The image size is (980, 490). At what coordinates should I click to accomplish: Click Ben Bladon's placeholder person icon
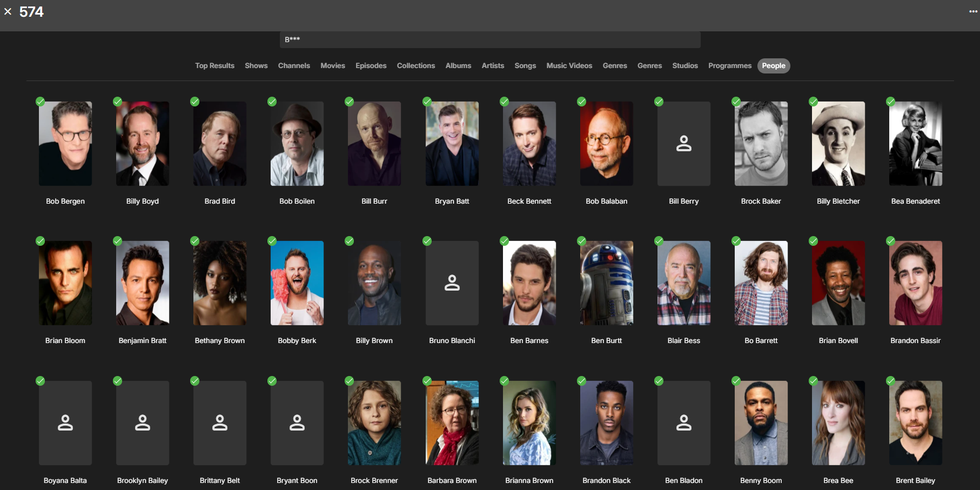click(684, 423)
